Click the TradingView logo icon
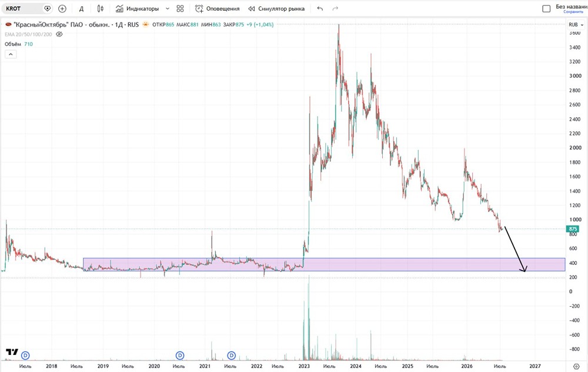588x372 pixels. pos(12,352)
